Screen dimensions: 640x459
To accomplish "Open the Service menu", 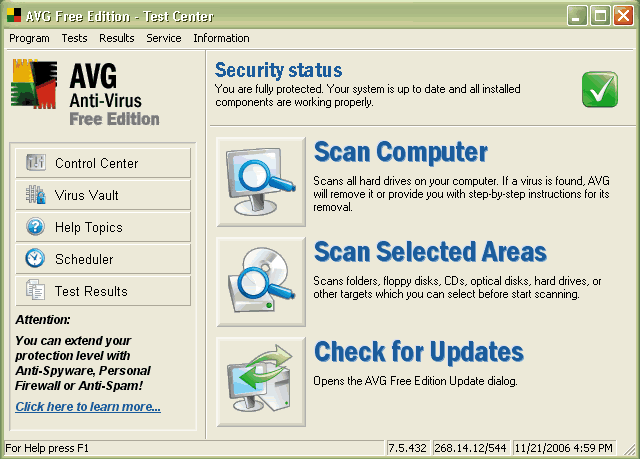I will tap(164, 38).
